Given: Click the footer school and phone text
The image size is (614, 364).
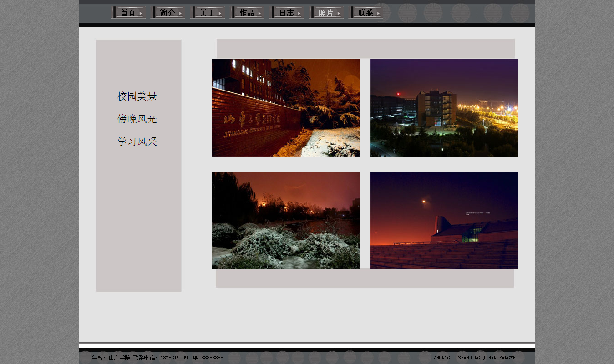Looking at the screenshot, I should pyautogui.click(x=157, y=358).
